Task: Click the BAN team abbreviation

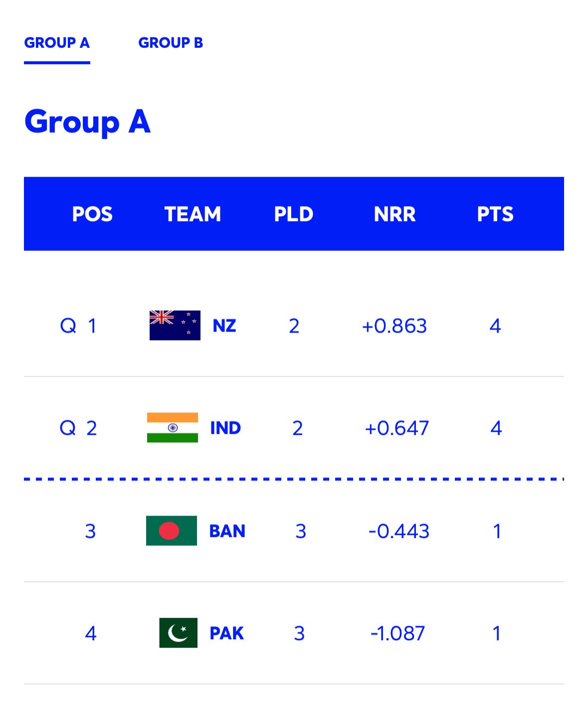Action: pyautogui.click(x=226, y=531)
